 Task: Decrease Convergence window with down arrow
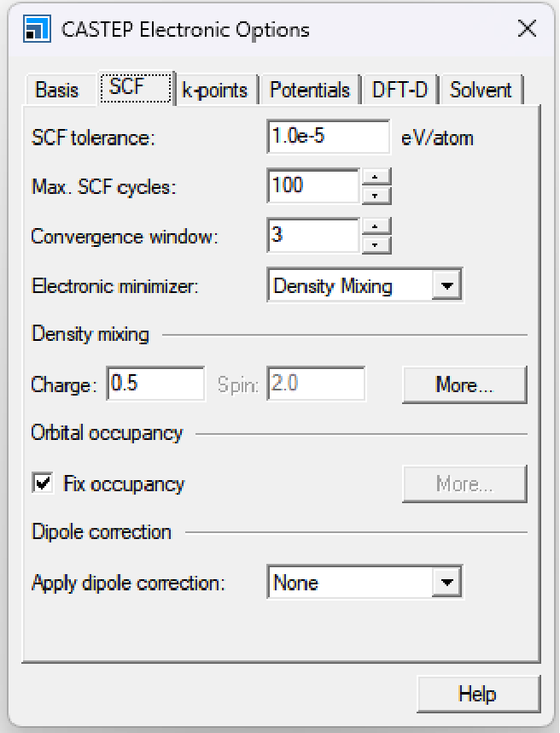pos(376,245)
